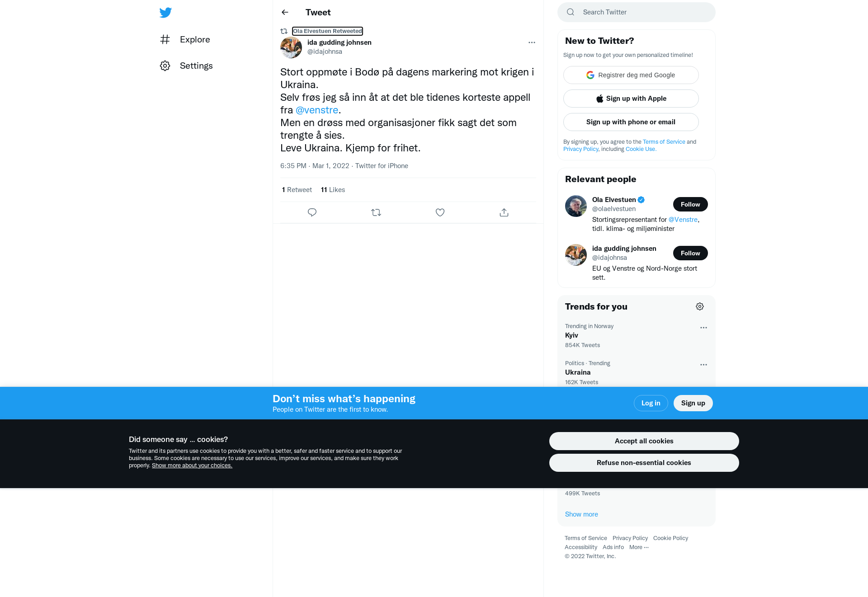Click the Twitter bird logo
Screen dimensions: 868x597
point(165,13)
